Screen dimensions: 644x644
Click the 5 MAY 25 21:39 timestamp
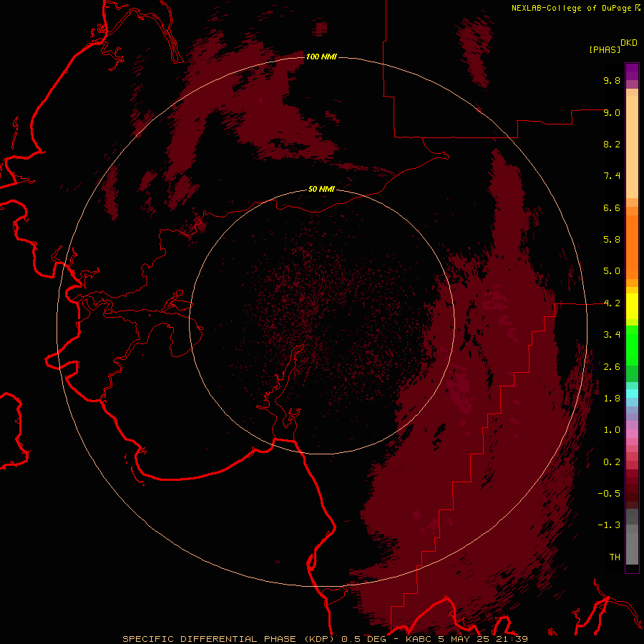(482, 639)
